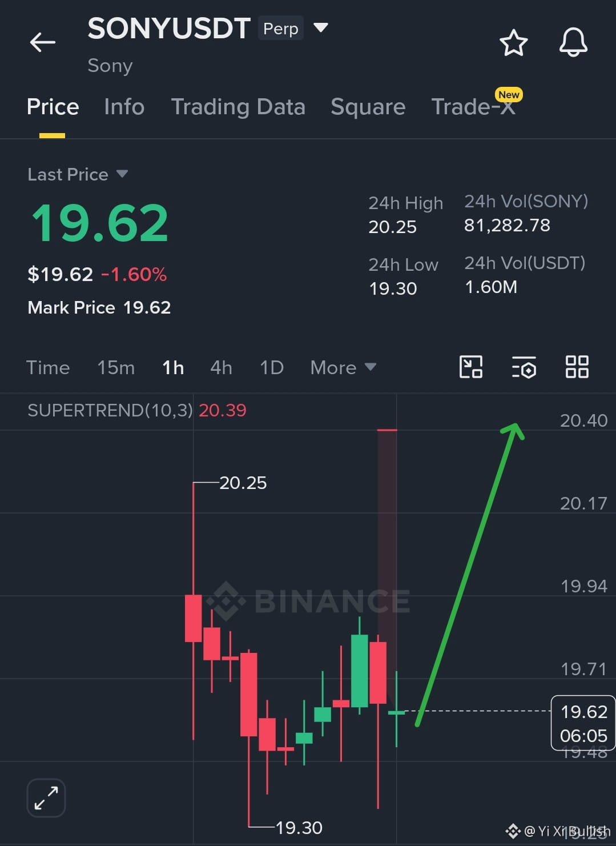
Task: Click the 19.30 low marker on chart
Action: click(299, 827)
